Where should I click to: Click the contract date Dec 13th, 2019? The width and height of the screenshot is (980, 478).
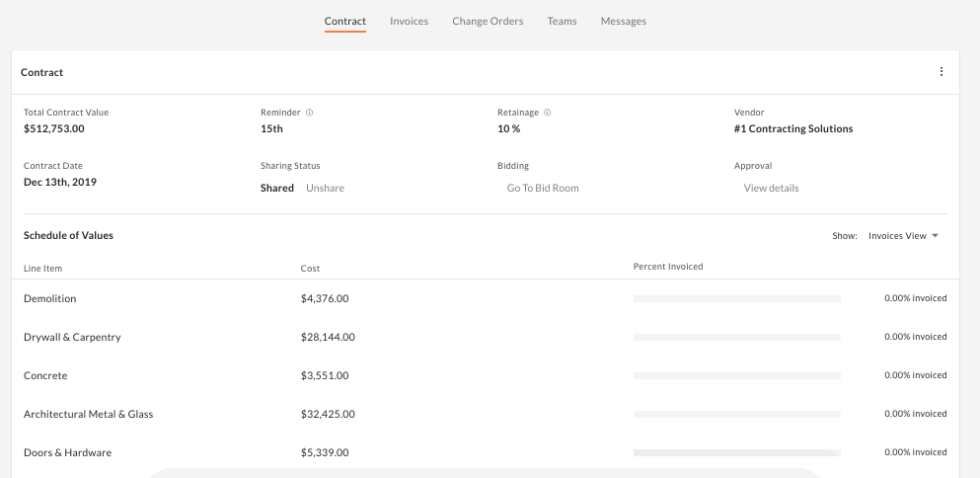tap(60, 182)
